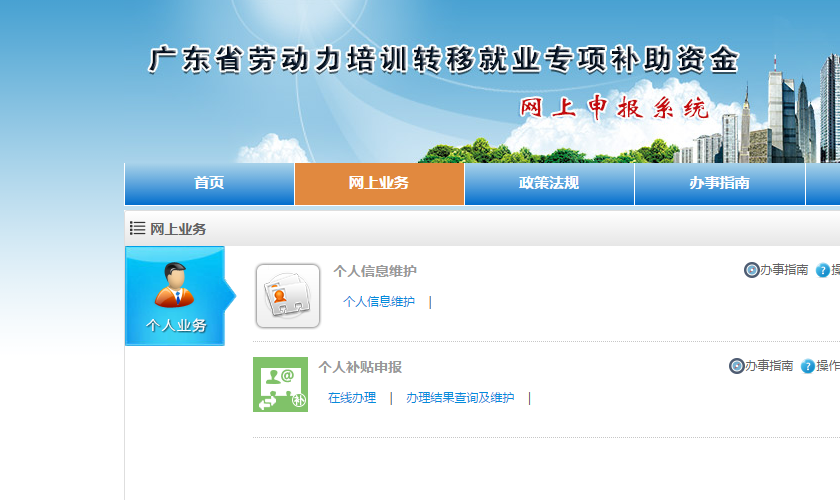Open the 办理结果查询及维护 link

(460, 398)
